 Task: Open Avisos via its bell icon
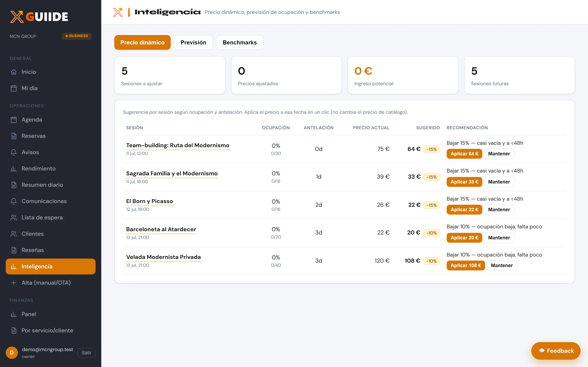click(x=14, y=152)
